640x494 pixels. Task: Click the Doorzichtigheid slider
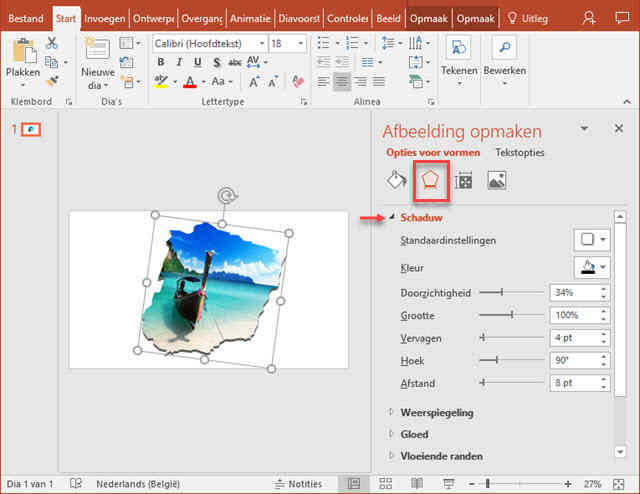point(511,292)
